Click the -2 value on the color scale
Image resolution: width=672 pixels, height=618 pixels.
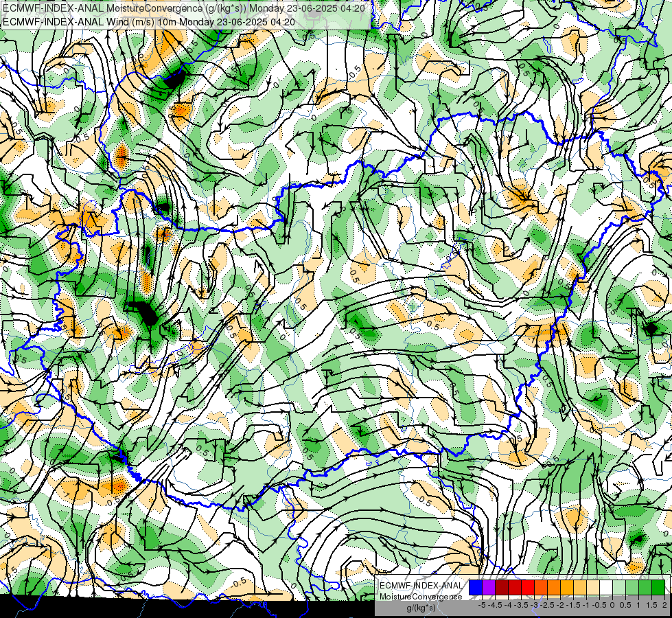click(x=560, y=605)
